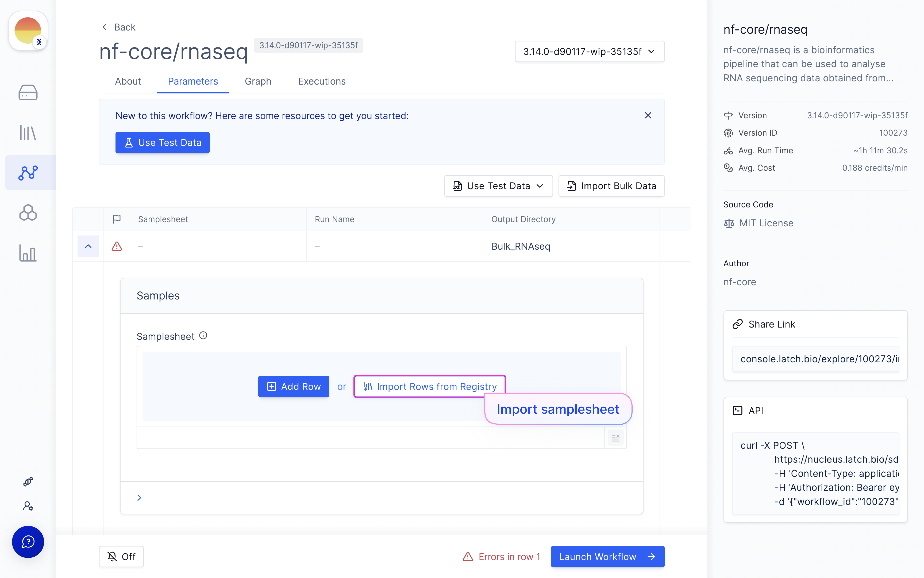
Task: Click the empty Run Name cell in row 1
Action: pos(395,246)
